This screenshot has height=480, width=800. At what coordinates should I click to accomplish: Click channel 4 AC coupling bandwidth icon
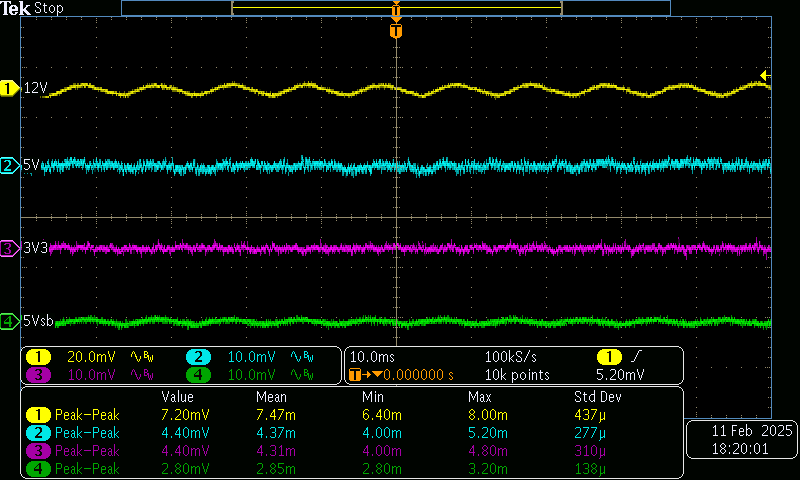pos(303,375)
